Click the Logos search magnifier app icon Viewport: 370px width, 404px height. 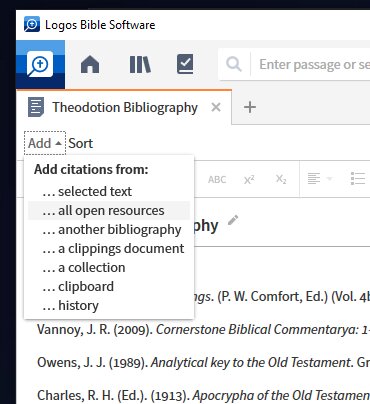(x=40, y=64)
